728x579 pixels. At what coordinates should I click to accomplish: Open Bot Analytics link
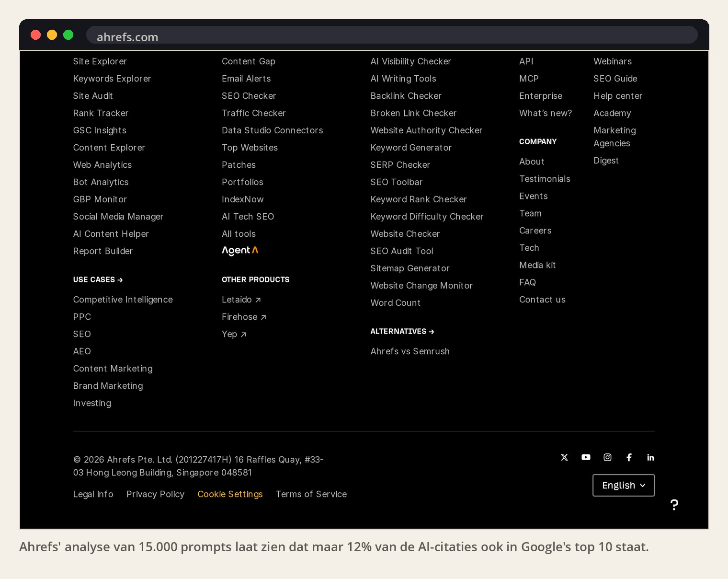click(101, 182)
